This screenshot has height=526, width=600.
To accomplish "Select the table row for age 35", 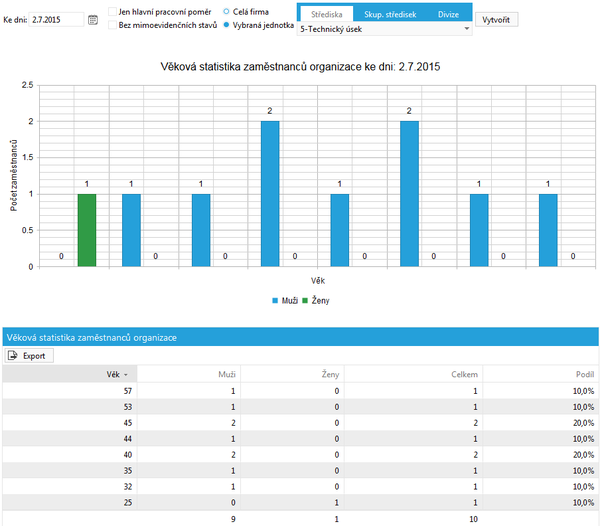I will click(300, 471).
